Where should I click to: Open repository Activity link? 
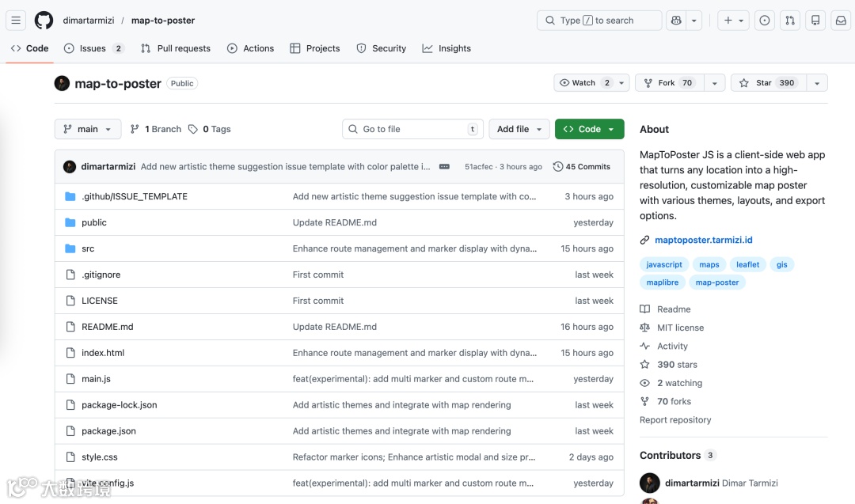pyautogui.click(x=663, y=346)
